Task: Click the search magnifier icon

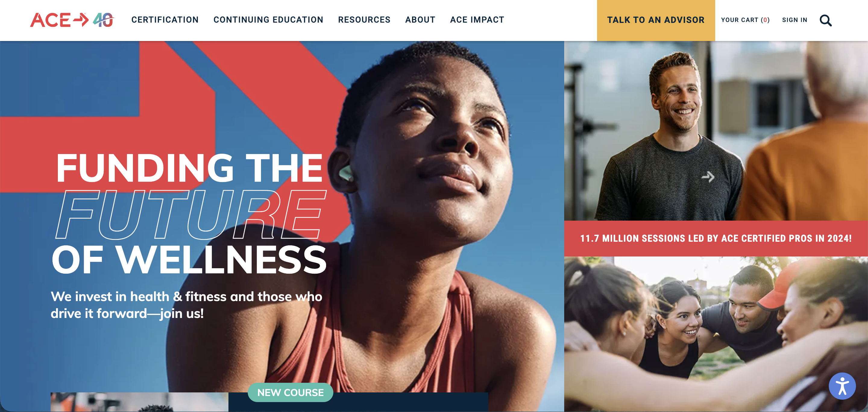Action: 825,20
